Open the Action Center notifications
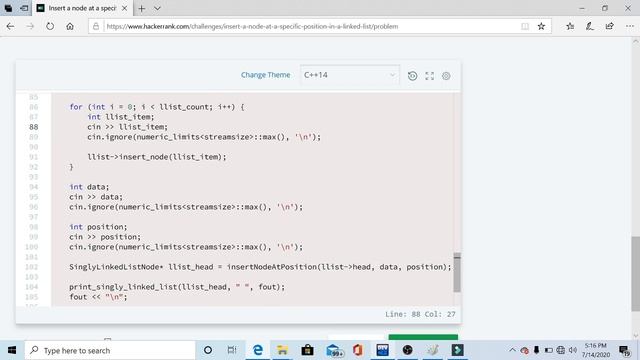This screenshot has height=360, width=640. pos(624,350)
